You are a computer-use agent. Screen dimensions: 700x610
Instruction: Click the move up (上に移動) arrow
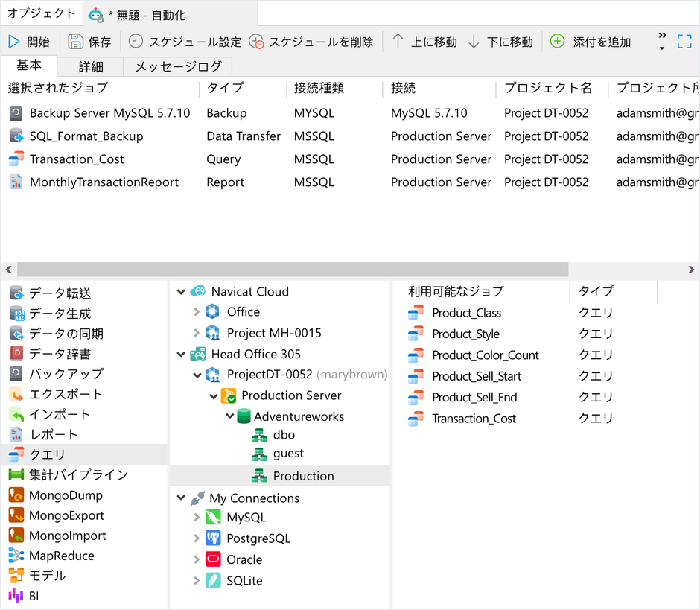[x=398, y=42]
